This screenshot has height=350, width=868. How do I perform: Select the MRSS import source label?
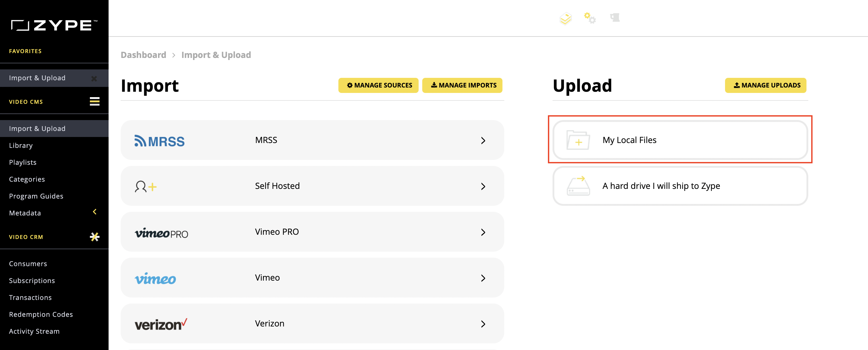(x=266, y=140)
